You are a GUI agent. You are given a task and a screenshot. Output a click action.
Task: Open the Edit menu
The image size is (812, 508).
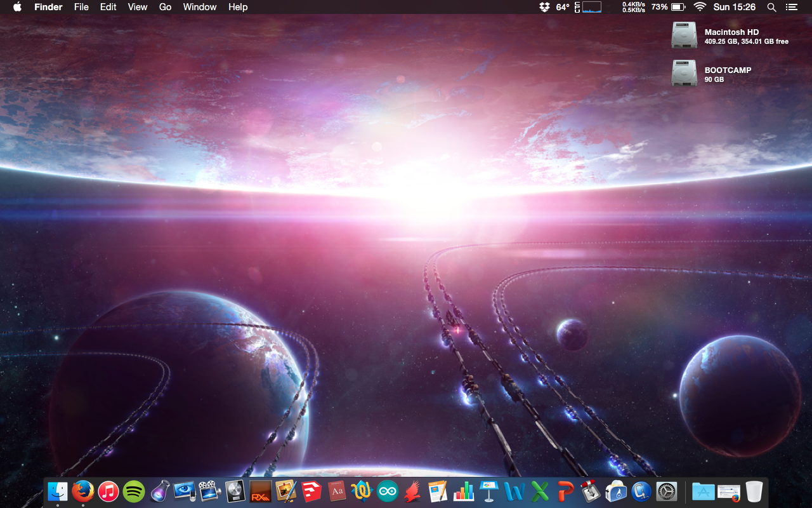pos(108,7)
